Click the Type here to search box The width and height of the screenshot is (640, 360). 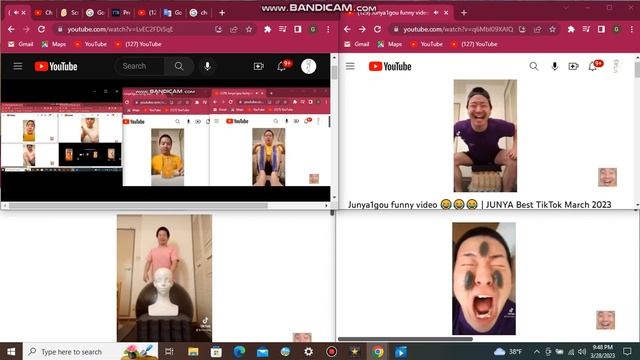tap(91, 351)
